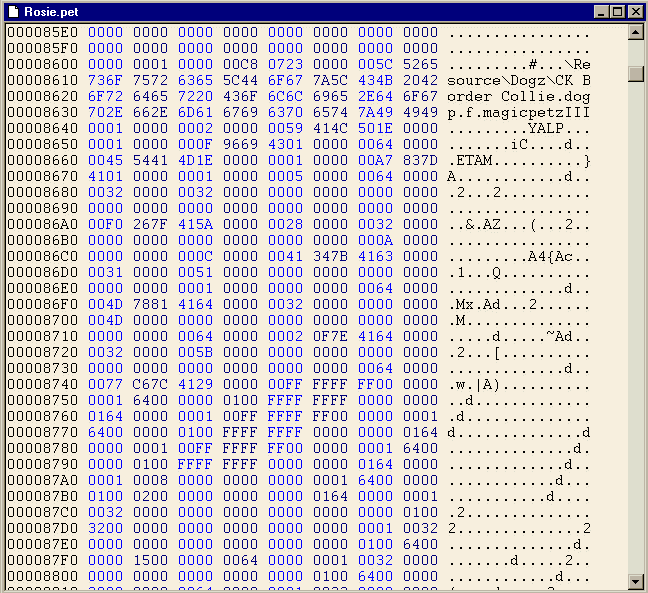Click the ASCII text '.ETAM' in row 00008660
The width and height of the screenshot is (648, 593).
click(470, 160)
